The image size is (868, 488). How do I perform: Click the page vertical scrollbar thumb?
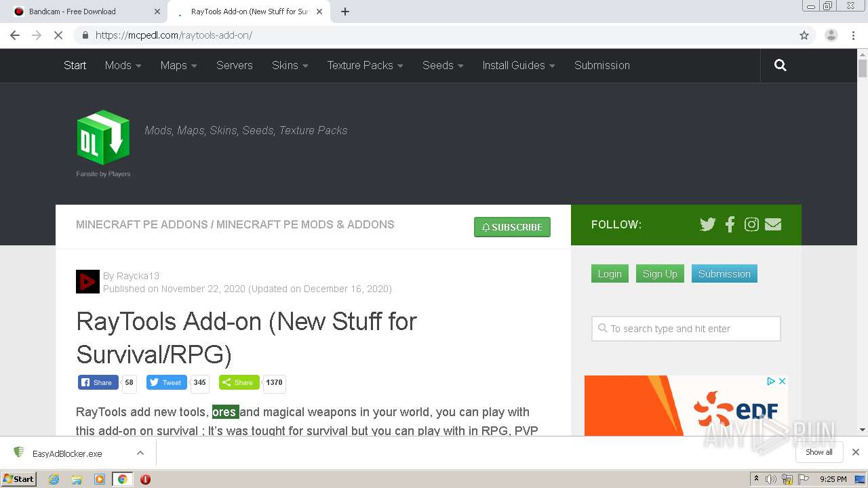tap(863, 68)
